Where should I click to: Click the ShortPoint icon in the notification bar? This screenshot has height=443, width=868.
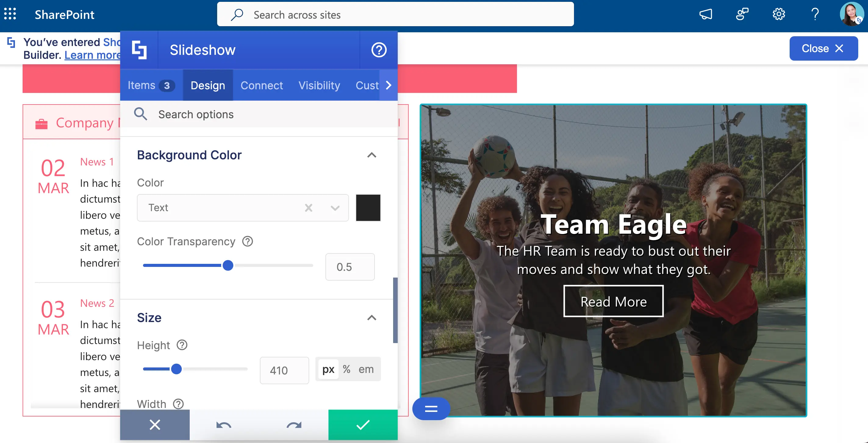click(11, 42)
